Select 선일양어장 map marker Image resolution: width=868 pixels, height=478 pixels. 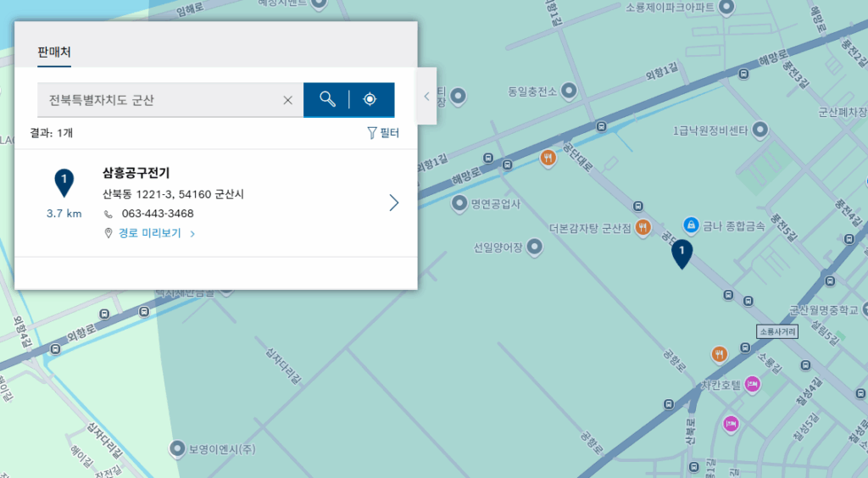coord(534,247)
